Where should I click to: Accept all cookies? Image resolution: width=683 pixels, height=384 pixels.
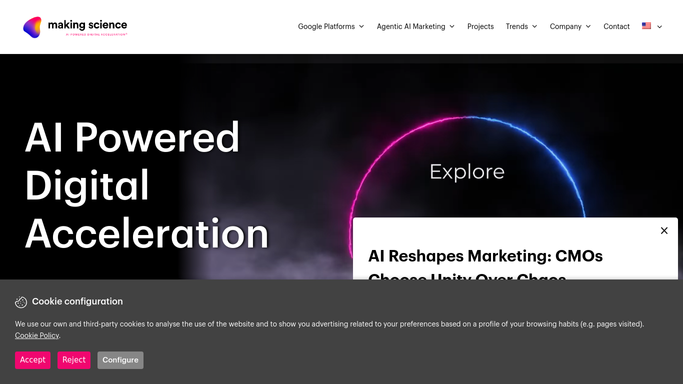tap(33, 360)
